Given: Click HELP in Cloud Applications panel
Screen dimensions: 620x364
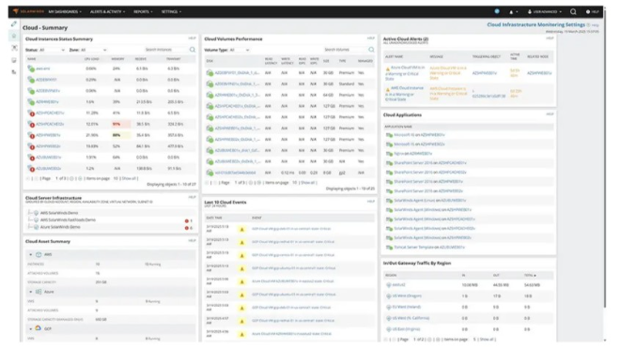Looking at the screenshot, I should [550, 114].
